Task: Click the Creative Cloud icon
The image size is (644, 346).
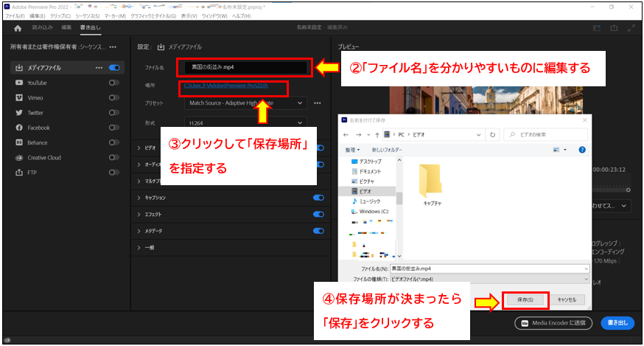Action: 19,158
